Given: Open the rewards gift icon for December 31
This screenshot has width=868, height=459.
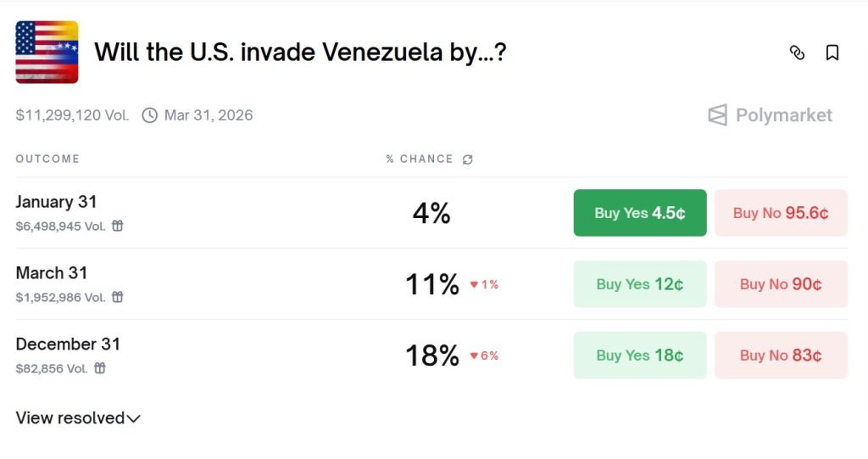Looking at the screenshot, I should [x=100, y=368].
